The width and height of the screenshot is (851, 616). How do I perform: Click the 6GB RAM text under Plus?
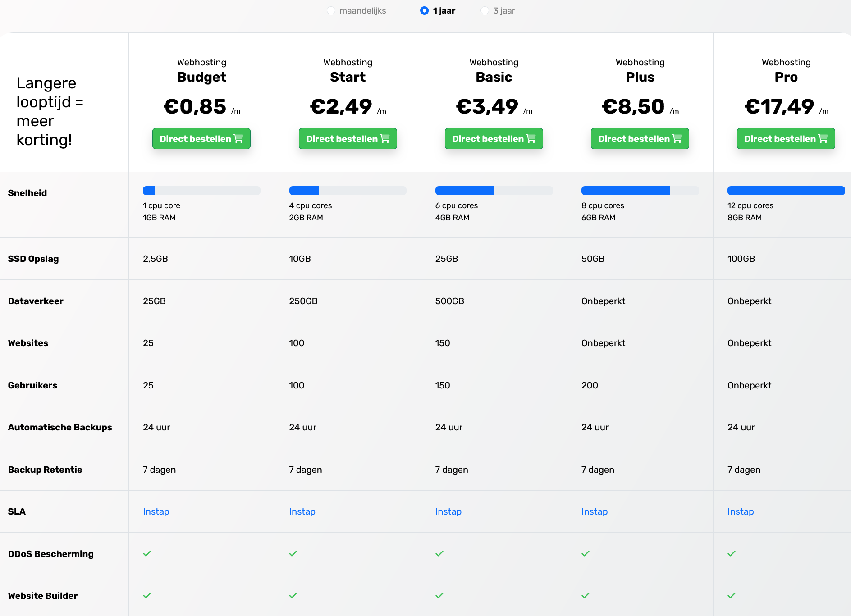coord(598,218)
